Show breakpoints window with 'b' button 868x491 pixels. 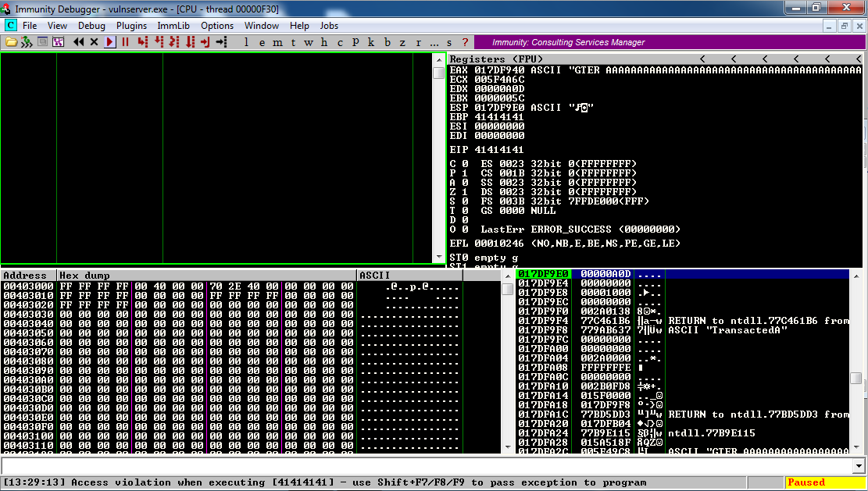pos(387,42)
